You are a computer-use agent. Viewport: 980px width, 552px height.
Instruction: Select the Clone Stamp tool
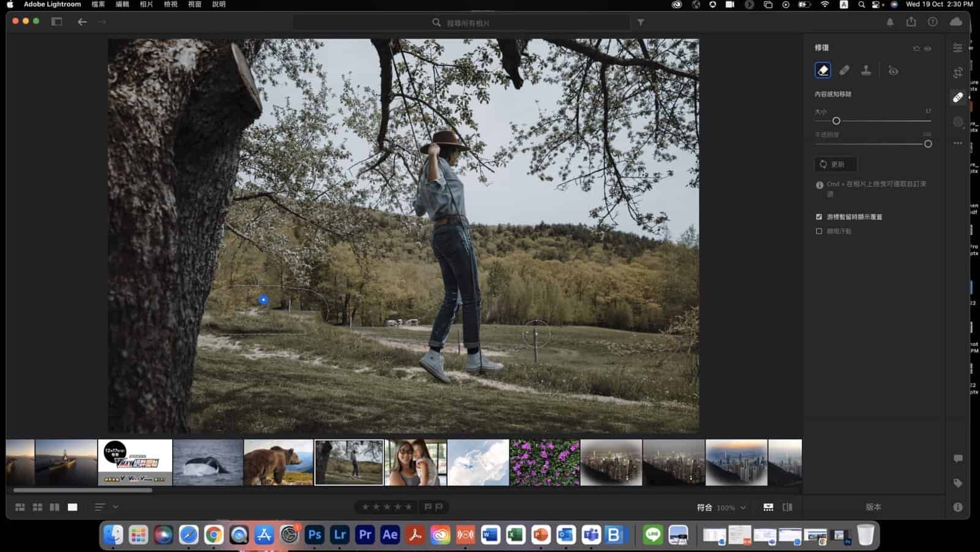click(865, 70)
